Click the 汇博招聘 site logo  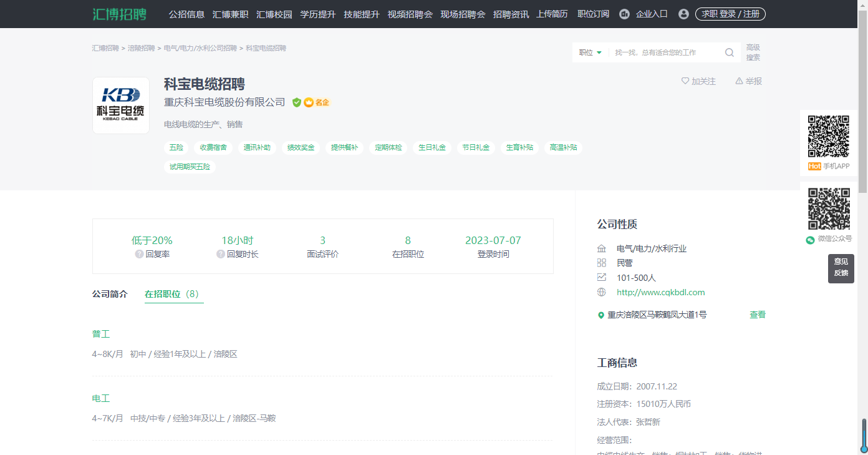pos(120,14)
